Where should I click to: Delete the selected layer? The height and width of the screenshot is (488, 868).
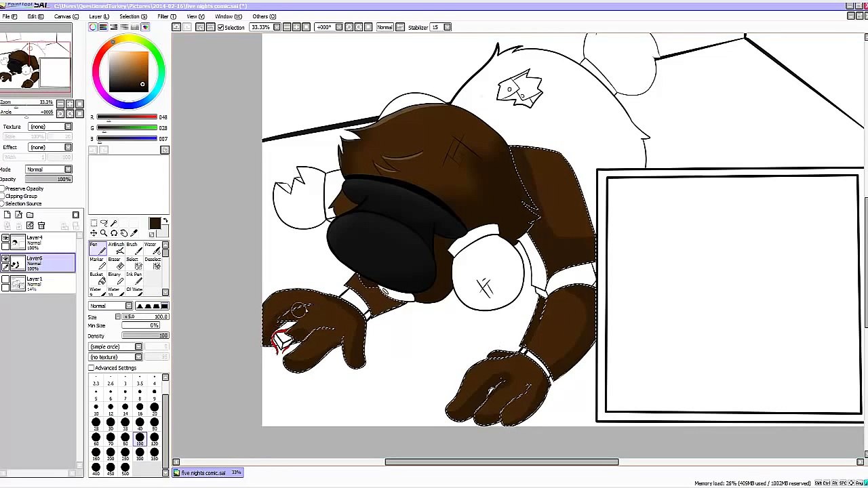pos(41,226)
